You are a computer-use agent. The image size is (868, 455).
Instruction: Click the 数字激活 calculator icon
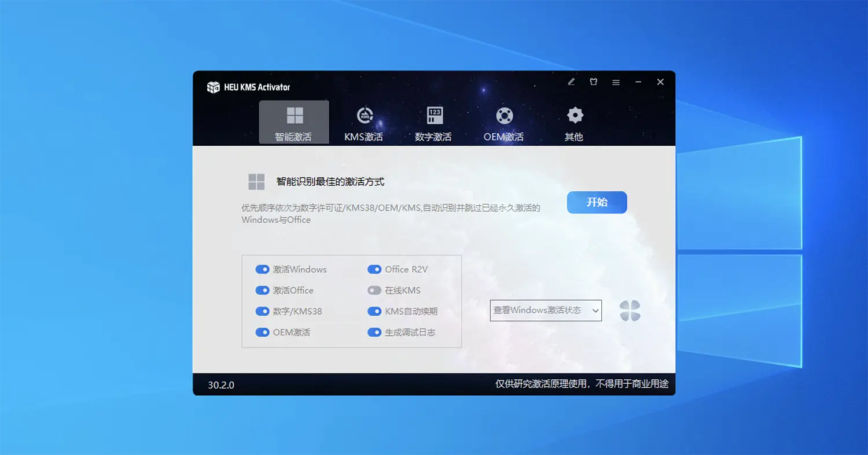coord(434,115)
